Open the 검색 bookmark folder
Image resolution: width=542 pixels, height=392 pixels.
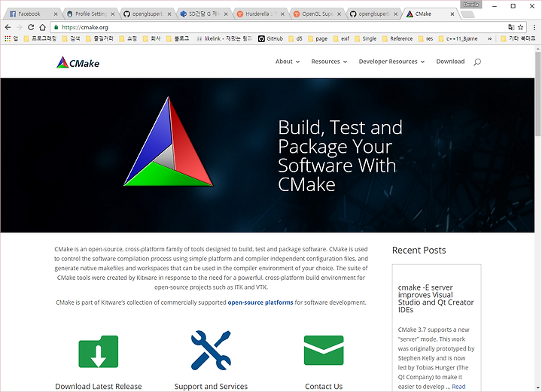coord(72,38)
